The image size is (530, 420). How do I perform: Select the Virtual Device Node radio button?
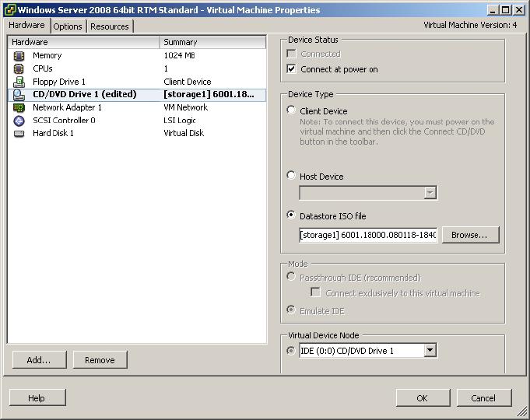[291, 351]
